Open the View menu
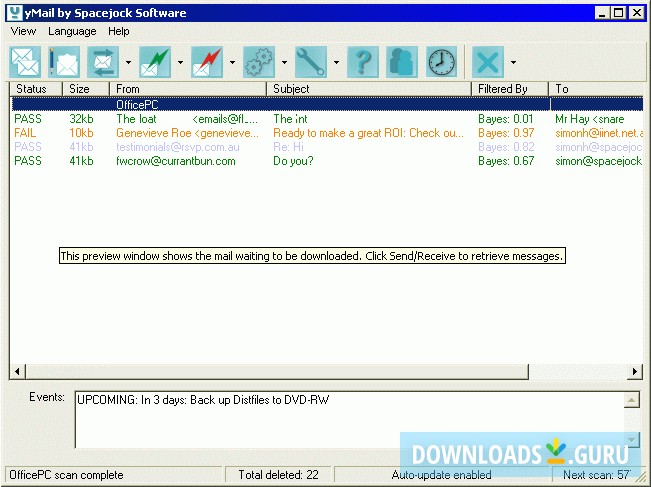The image size is (651, 487). point(23,31)
